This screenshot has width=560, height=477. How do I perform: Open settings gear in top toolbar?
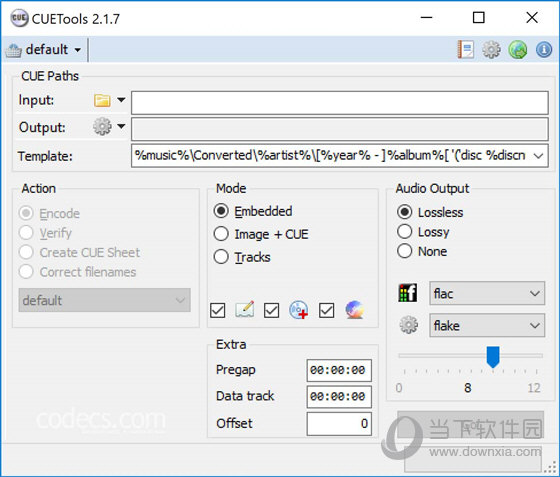click(x=492, y=49)
